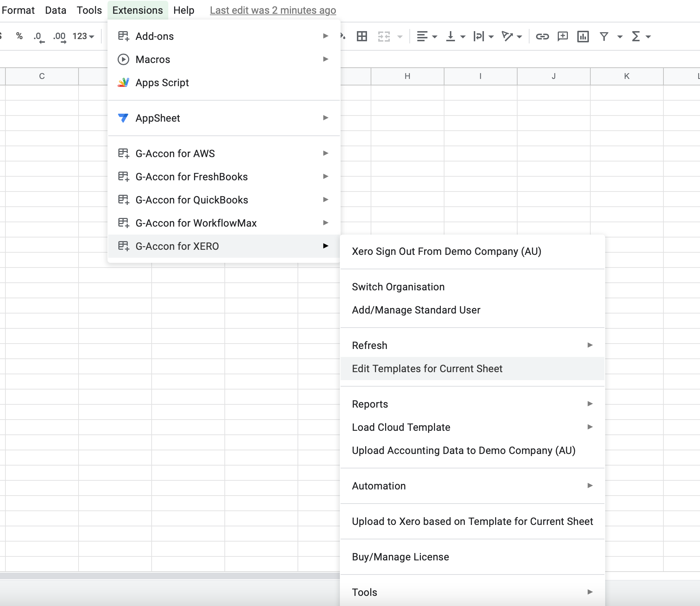
Task: Select G-Accon for XERO entry
Action: click(x=224, y=246)
